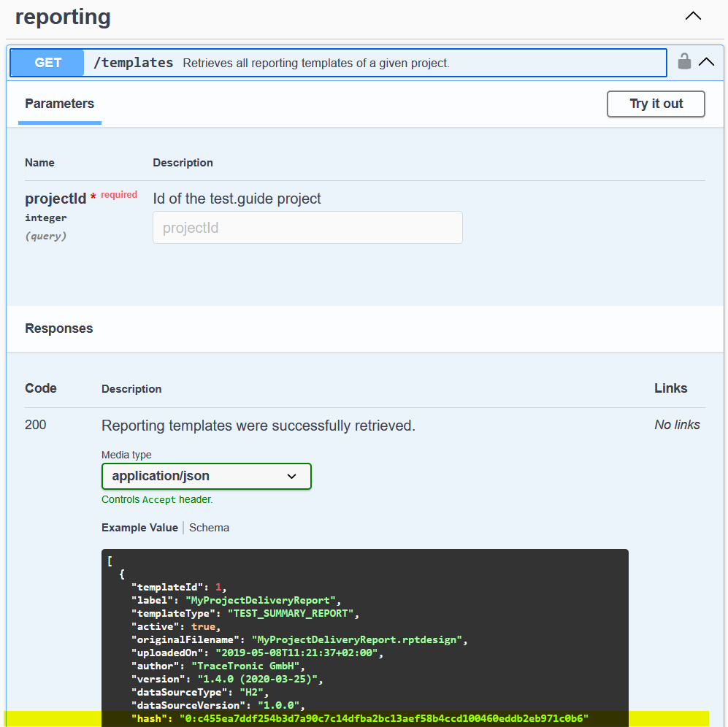Click the /templates endpoint path
The height and width of the screenshot is (727, 728).
[x=131, y=62]
